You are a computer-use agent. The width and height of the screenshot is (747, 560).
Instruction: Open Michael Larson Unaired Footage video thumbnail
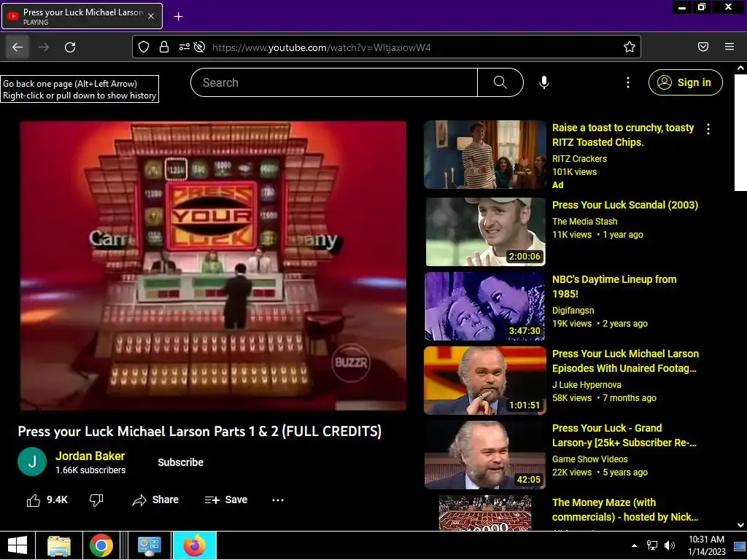[x=485, y=381]
